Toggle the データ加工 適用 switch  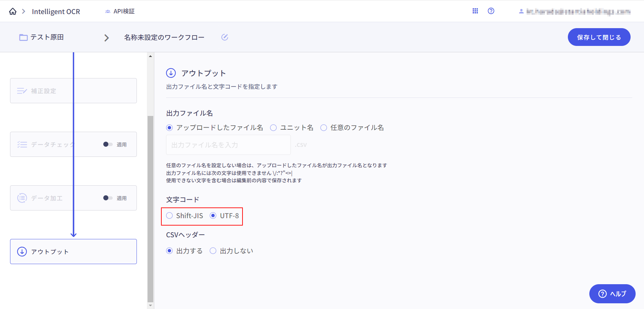pyautogui.click(x=108, y=198)
